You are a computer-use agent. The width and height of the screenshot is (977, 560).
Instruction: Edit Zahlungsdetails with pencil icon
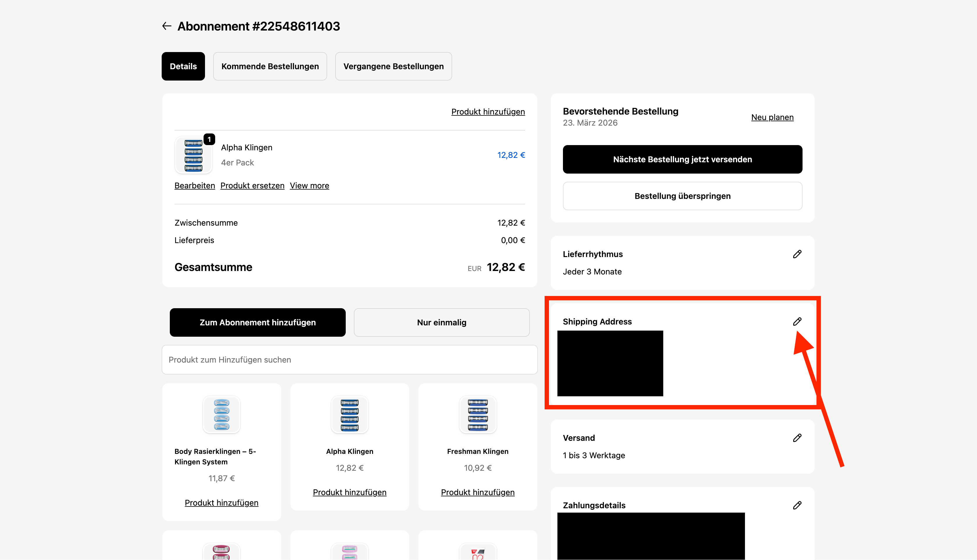pyautogui.click(x=797, y=505)
